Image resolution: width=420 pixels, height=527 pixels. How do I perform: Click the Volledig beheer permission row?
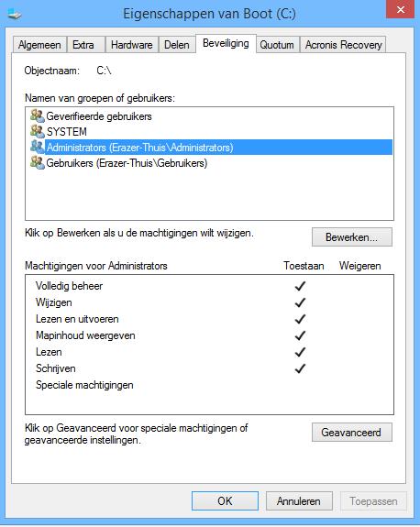point(209,286)
